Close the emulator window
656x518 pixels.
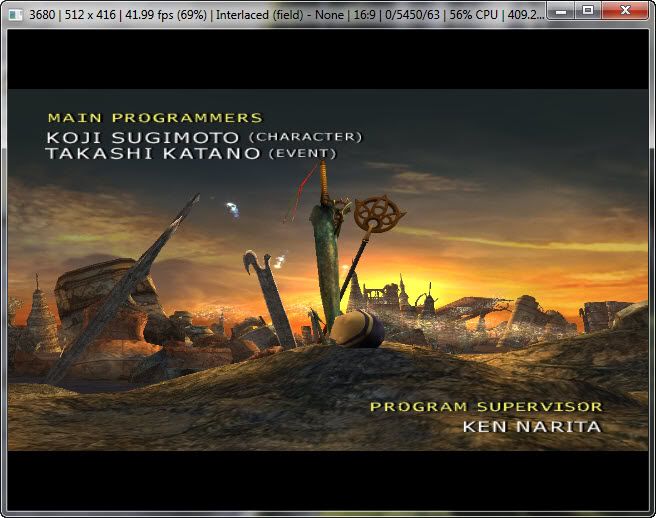click(625, 11)
